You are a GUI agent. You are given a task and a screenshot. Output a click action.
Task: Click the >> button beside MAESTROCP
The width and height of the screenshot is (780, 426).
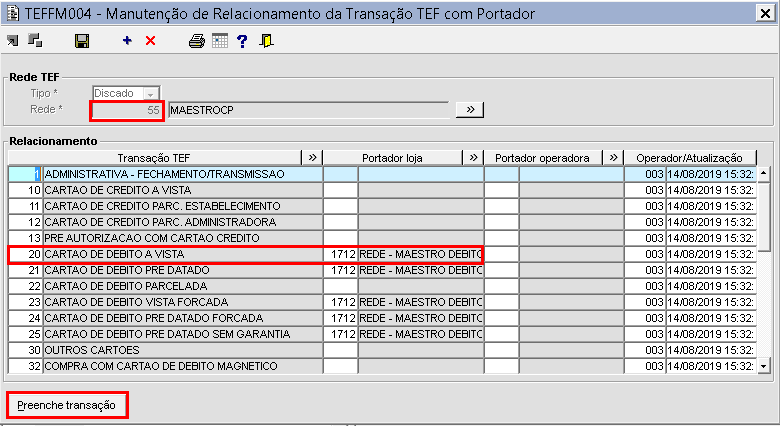470,109
